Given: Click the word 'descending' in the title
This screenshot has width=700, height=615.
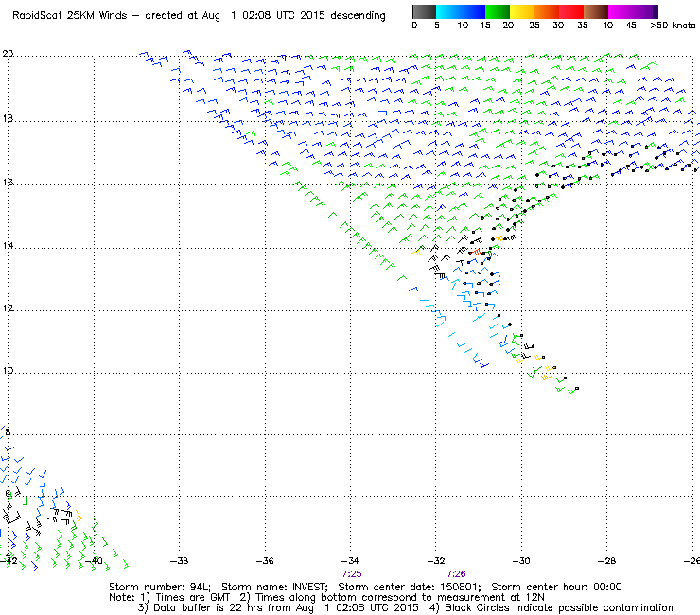Looking at the screenshot, I should click(358, 16).
